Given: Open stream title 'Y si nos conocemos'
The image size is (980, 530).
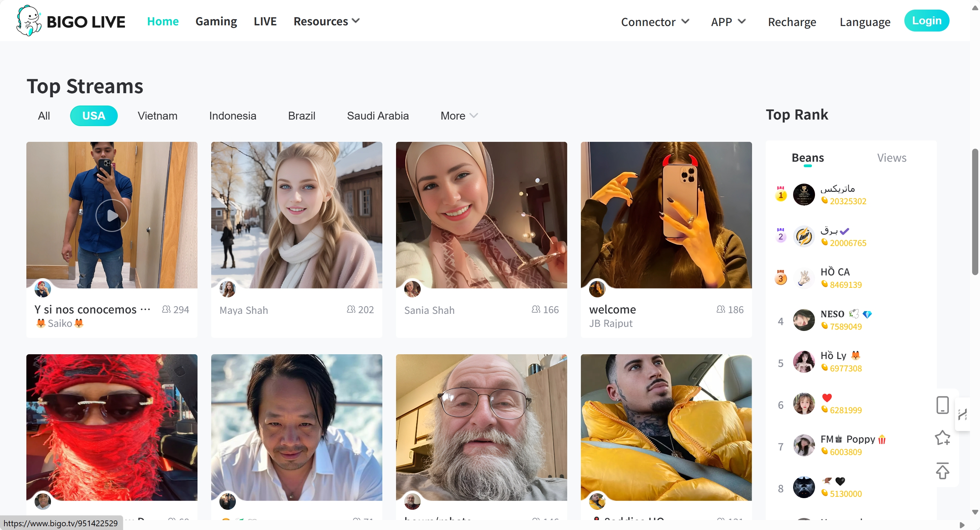Looking at the screenshot, I should click(x=92, y=310).
